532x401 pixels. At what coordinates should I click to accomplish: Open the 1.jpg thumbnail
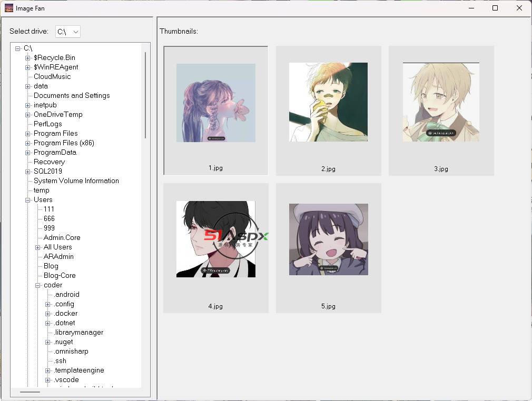[215, 103]
